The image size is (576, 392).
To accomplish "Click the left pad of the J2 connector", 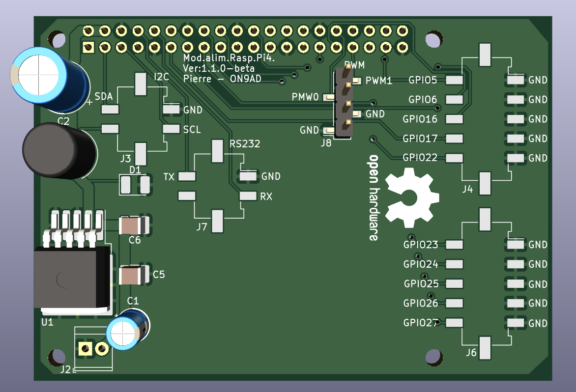I will point(85,349).
